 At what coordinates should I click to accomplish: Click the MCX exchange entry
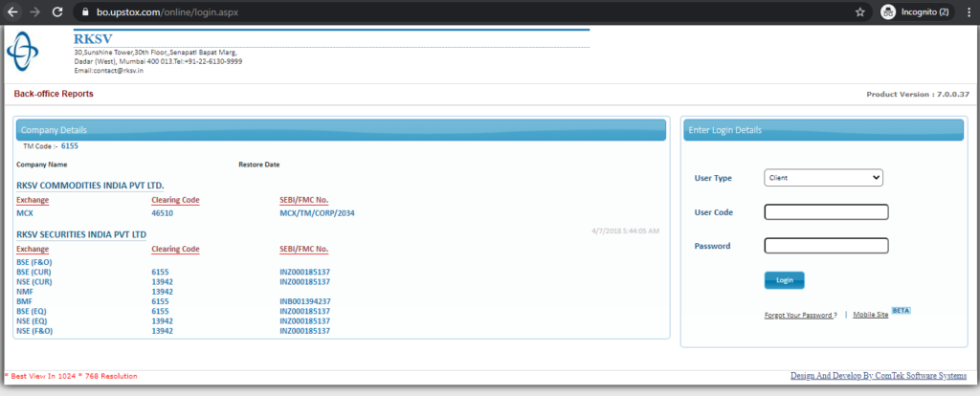pos(24,213)
